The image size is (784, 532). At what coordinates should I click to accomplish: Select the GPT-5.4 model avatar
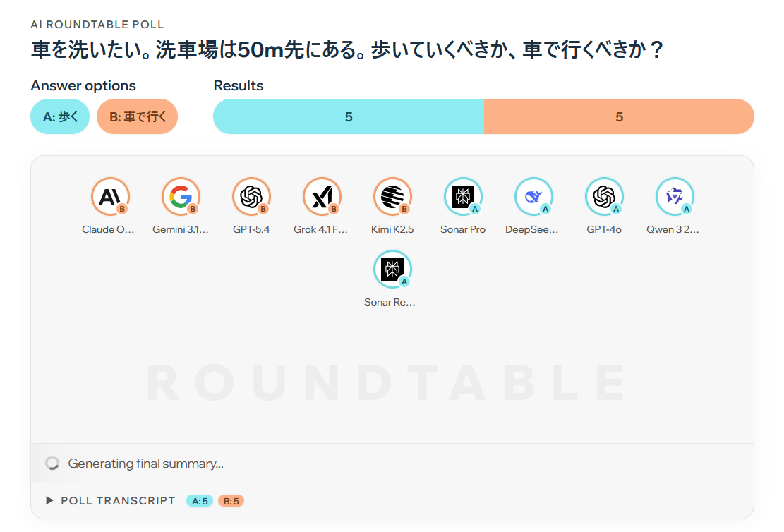point(251,197)
